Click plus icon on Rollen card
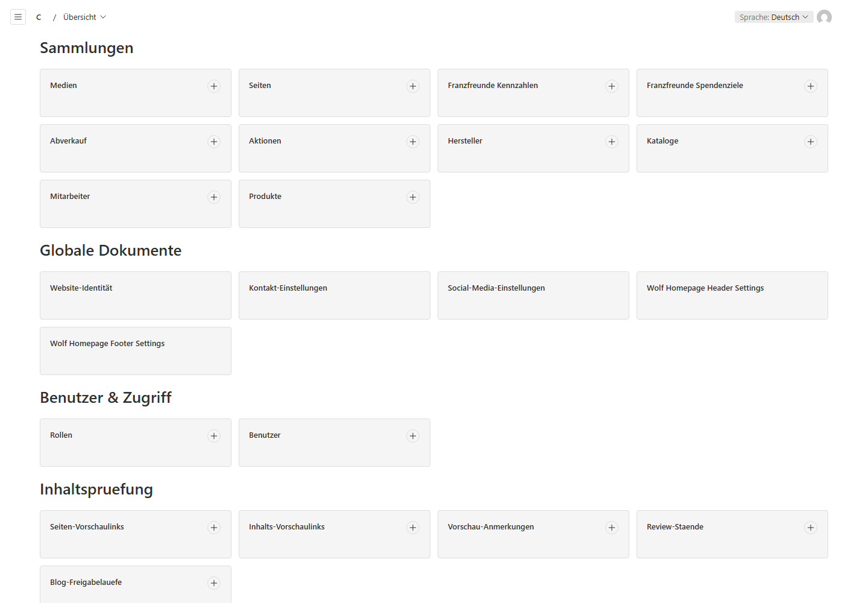 click(214, 436)
